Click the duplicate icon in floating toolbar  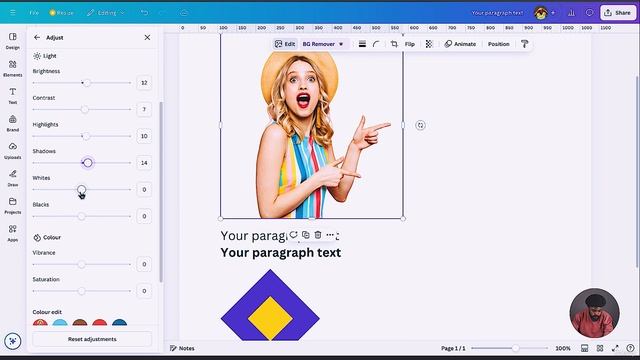click(306, 235)
